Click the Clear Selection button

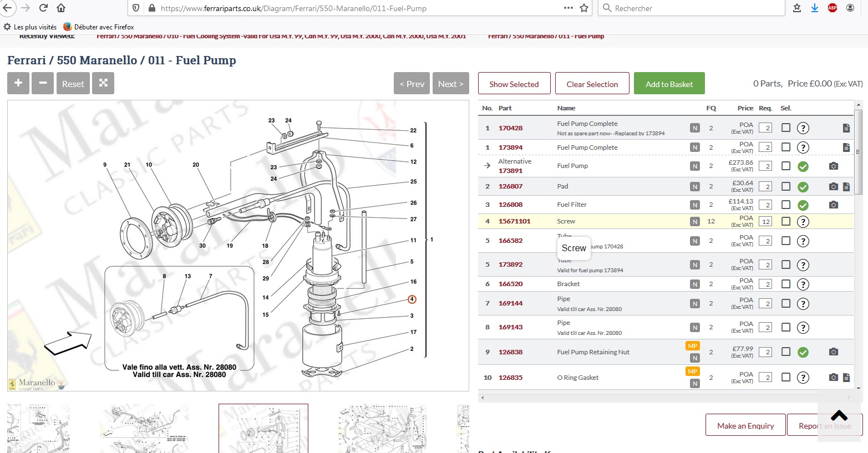tap(592, 84)
